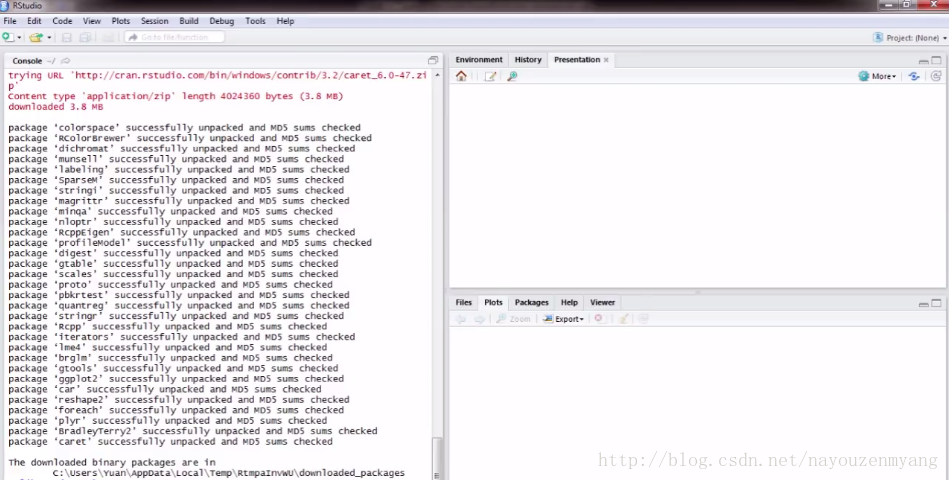Open the Export dropdown in Plots pane
Image resolution: width=949 pixels, height=480 pixels.
click(x=563, y=319)
